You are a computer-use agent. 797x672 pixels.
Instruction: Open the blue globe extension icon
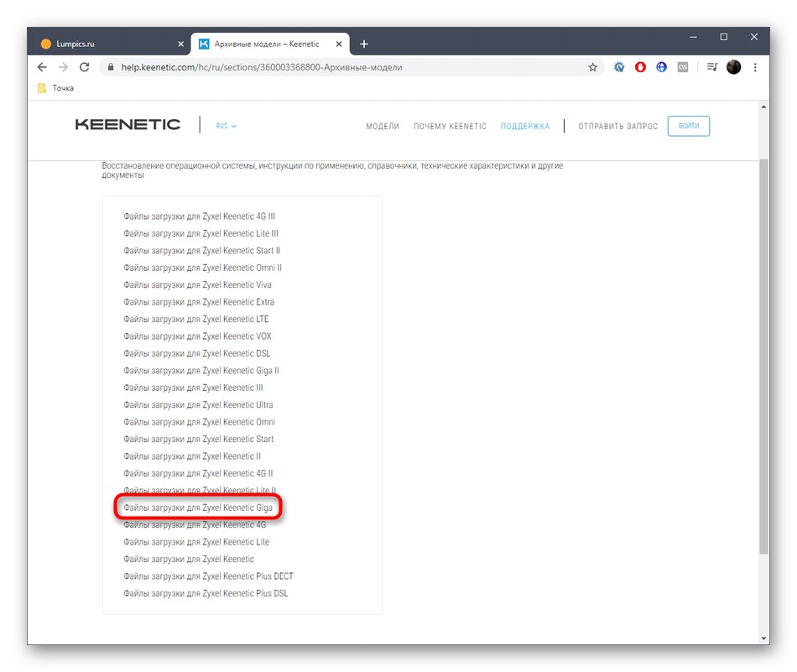(661, 67)
